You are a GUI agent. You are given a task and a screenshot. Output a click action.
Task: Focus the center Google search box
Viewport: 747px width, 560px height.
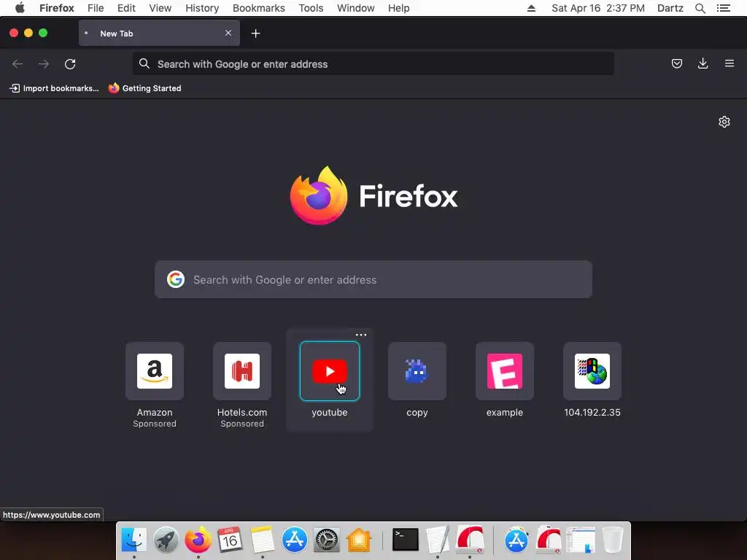pyautogui.click(x=373, y=279)
